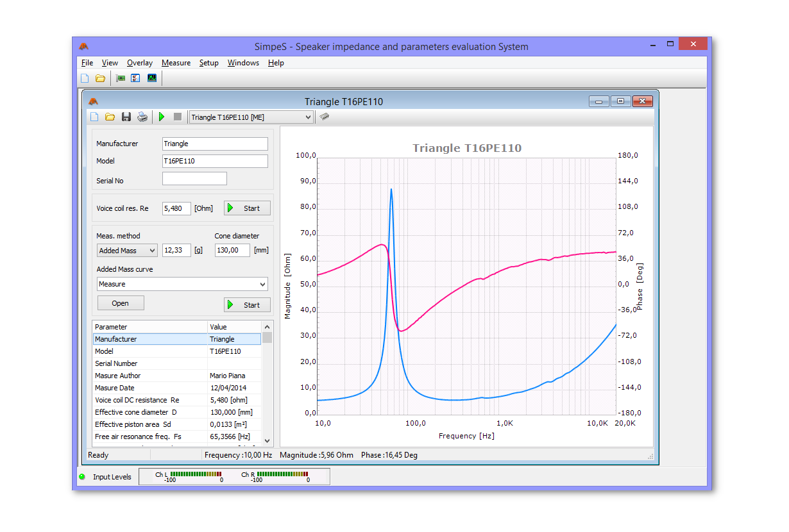Click the chip icon beside curve selector

325,117
